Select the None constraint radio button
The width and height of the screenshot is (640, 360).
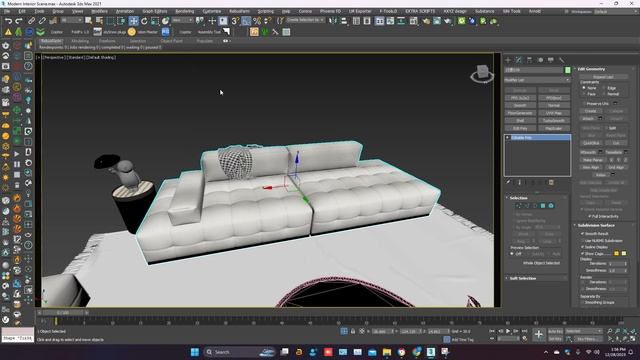tap(584, 88)
